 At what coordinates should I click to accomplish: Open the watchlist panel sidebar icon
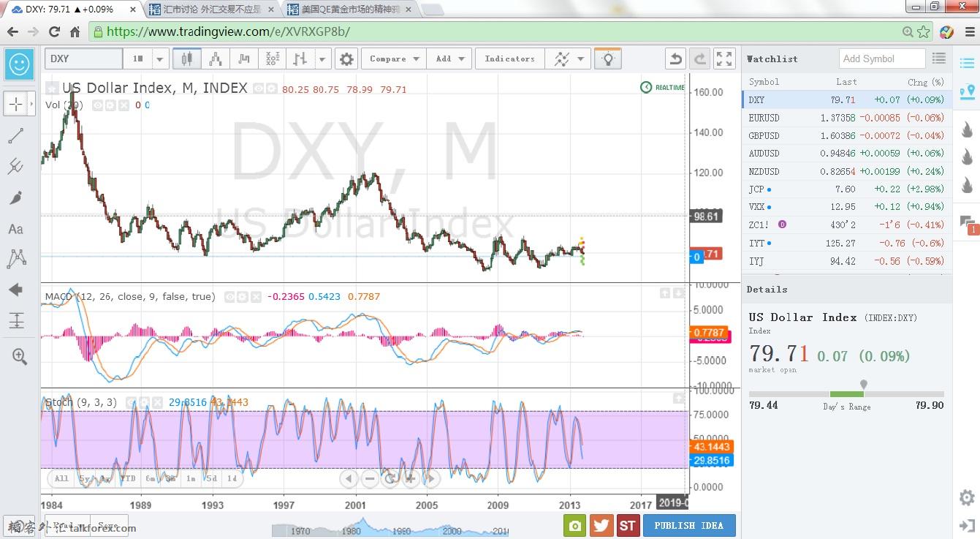[967, 62]
